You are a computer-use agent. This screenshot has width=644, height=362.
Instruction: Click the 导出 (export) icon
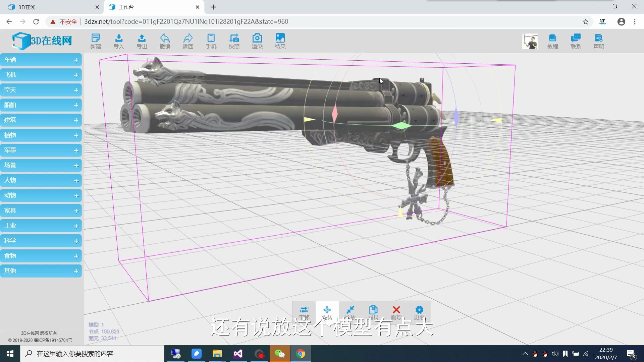[x=142, y=41]
